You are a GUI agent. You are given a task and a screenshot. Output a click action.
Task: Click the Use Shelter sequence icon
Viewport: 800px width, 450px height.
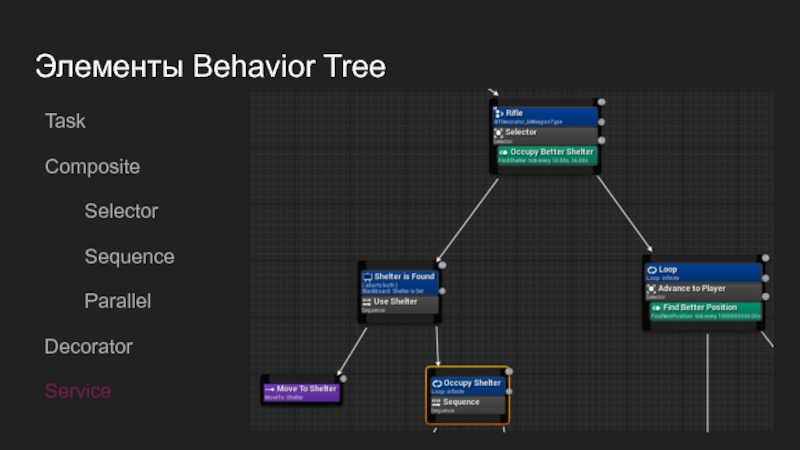click(x=367, y=301)
